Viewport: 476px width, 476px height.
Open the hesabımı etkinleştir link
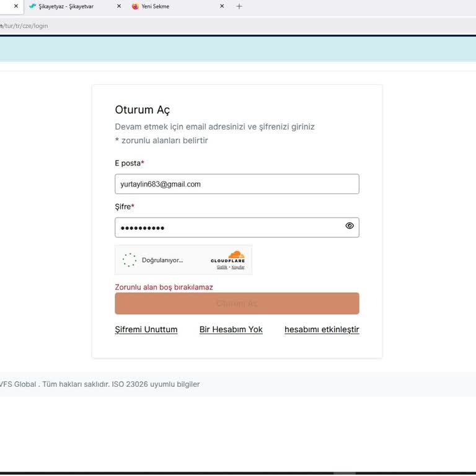(x=322, y=329)
